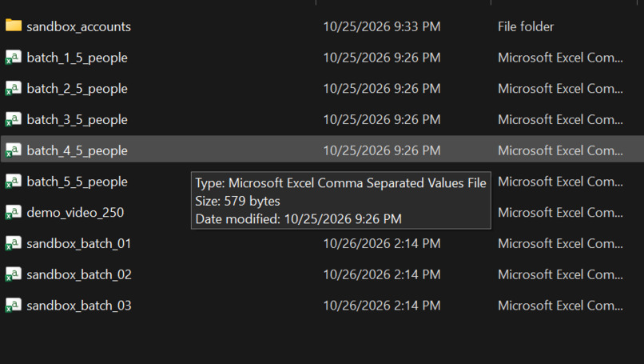Click the sandbox_batch_03 CSV file icon
The height and width of the screenshot is (364, 644).
click(13, 305)
